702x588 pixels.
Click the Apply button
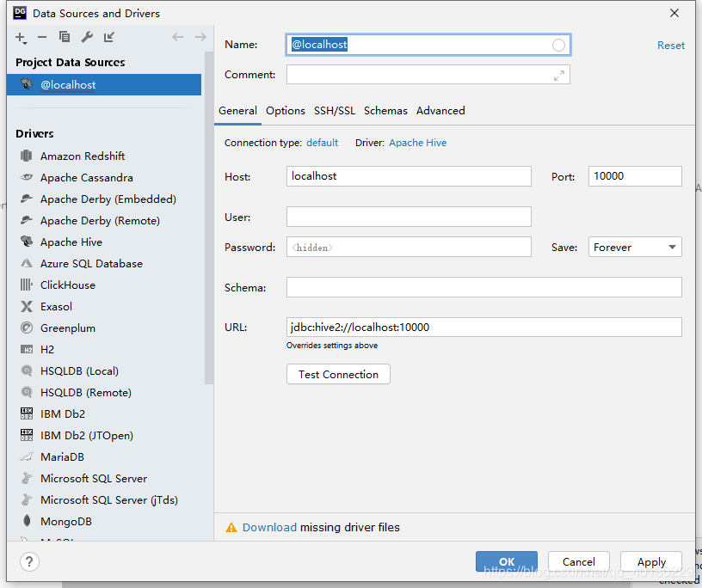tap(651, 561)
